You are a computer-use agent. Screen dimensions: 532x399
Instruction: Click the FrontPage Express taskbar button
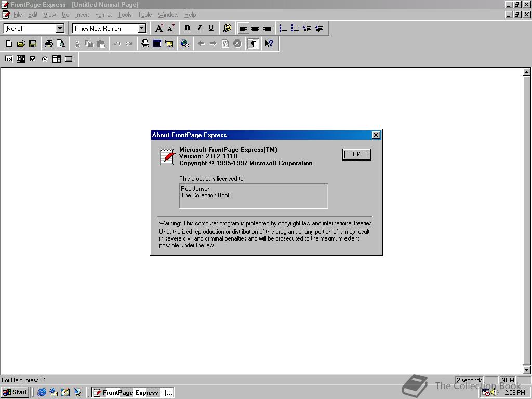(133, 393)
